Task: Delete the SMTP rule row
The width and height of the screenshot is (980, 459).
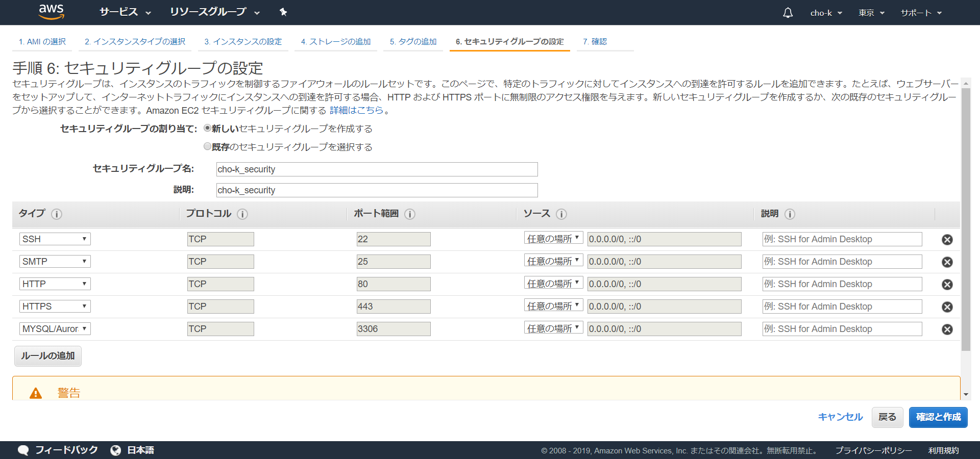Action: pos(947,262)
